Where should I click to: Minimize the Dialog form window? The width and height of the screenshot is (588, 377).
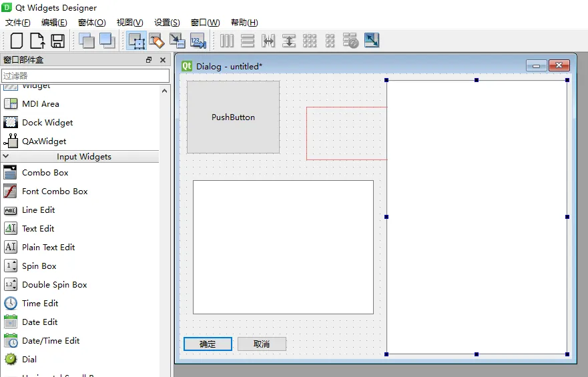(536, 65)
